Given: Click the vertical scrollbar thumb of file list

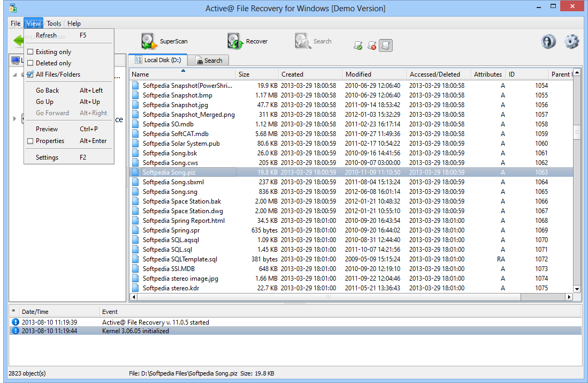Looking at the screenshot, I should pyautogui.click(x=577, y=132).
